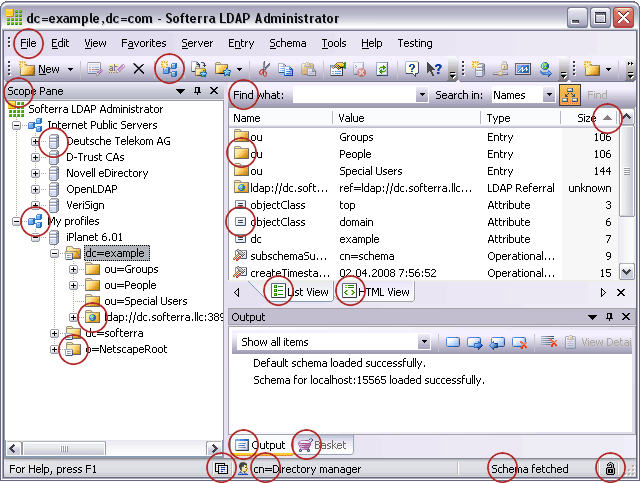The image size is (640, 483).
Task: Click the Help question mark icon
Action: tap(411, 69)
